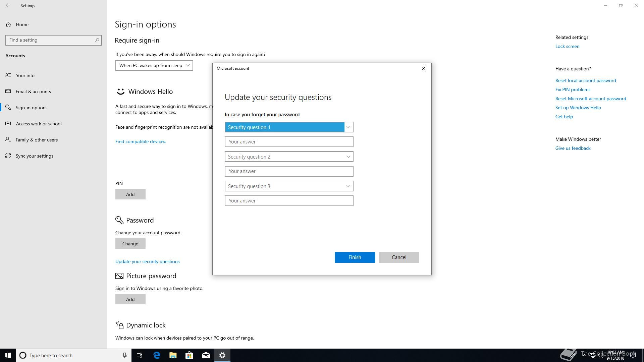Open Access work or school page
The image size is (644, 362).
(x=54, y=124)
